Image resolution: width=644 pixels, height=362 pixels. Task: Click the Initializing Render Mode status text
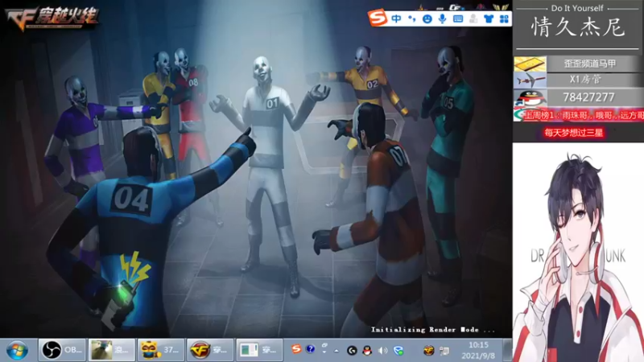[x=433, y=330]
